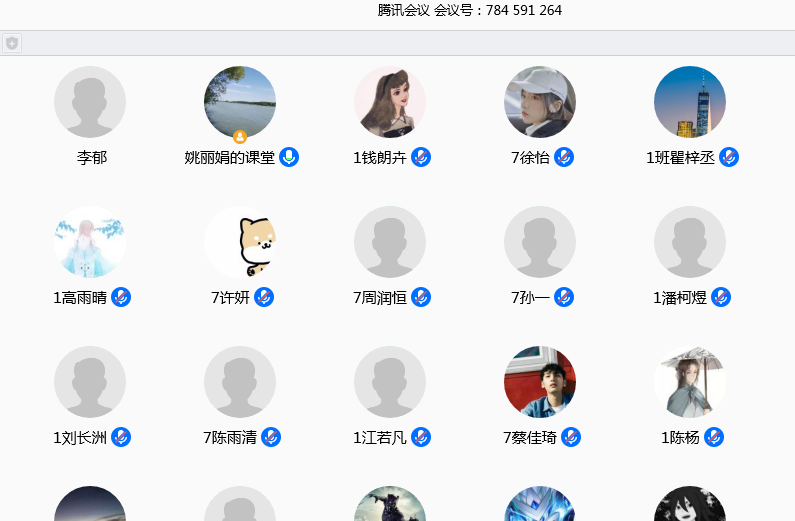Click the muted mic icon next to 7许妍
This screenshot has width=795, height=521.
pos(264,297)
